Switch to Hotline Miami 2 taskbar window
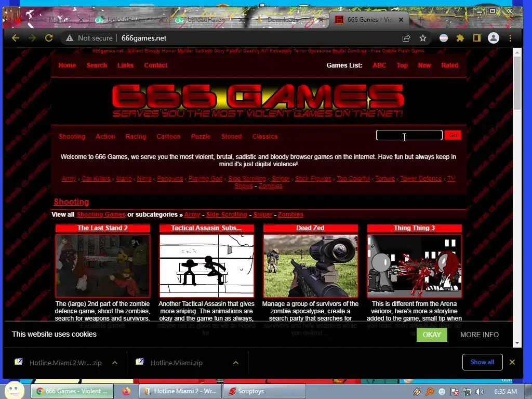The width and height of the screenshot is (532, 399). [180, 391]
